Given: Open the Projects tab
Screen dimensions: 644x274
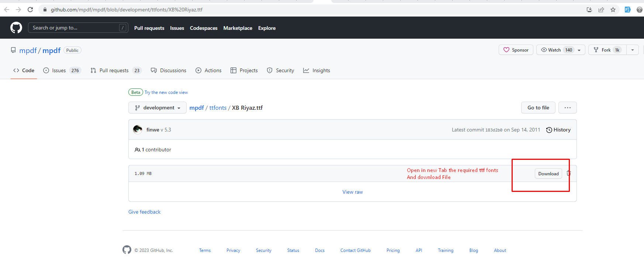Looking at the screenshot, I should pos(244,70).
